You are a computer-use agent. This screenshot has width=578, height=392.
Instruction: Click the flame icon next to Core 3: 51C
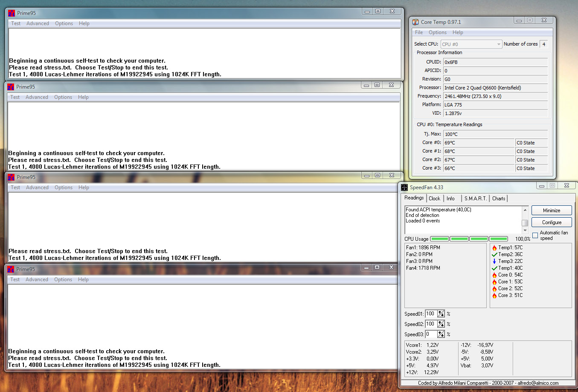coord(494,295)
